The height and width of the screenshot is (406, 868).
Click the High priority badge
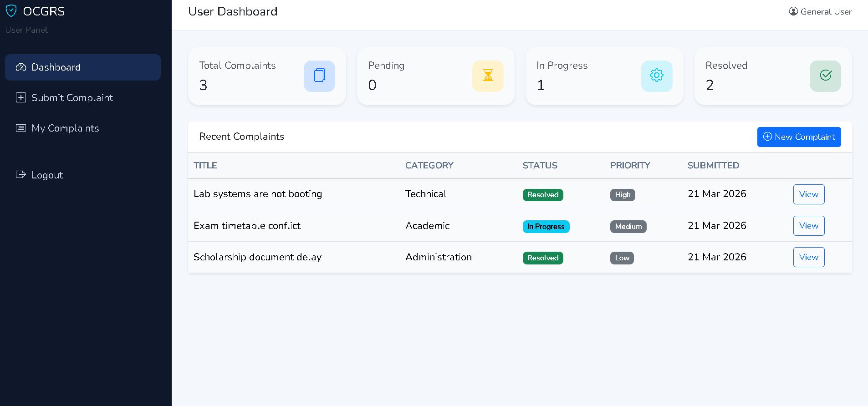pos(623,195)
